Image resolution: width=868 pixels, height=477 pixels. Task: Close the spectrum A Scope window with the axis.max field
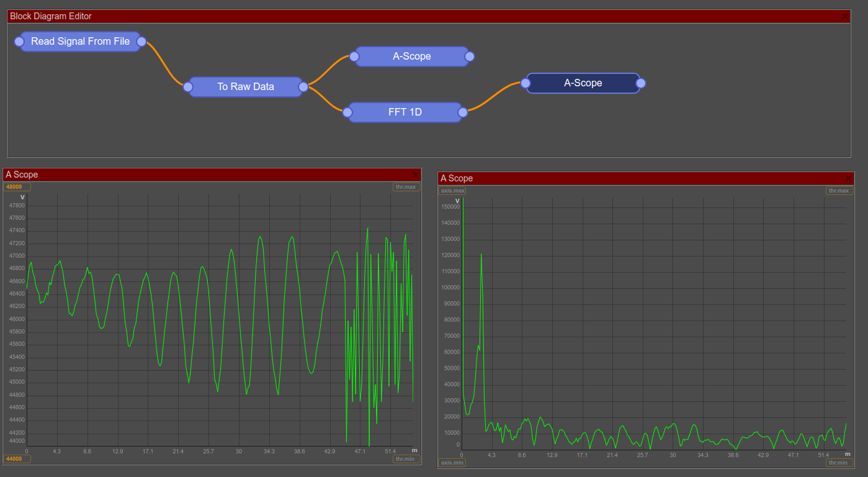coord(849,178)
